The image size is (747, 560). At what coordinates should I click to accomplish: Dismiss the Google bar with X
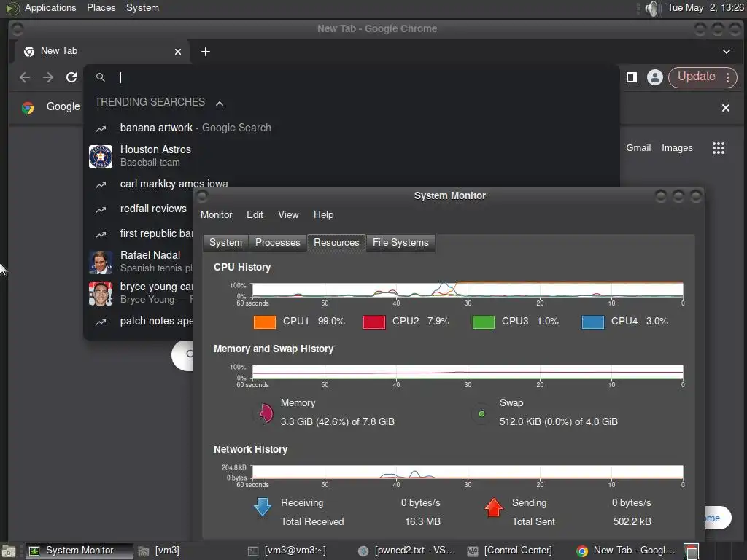[726, 108]
